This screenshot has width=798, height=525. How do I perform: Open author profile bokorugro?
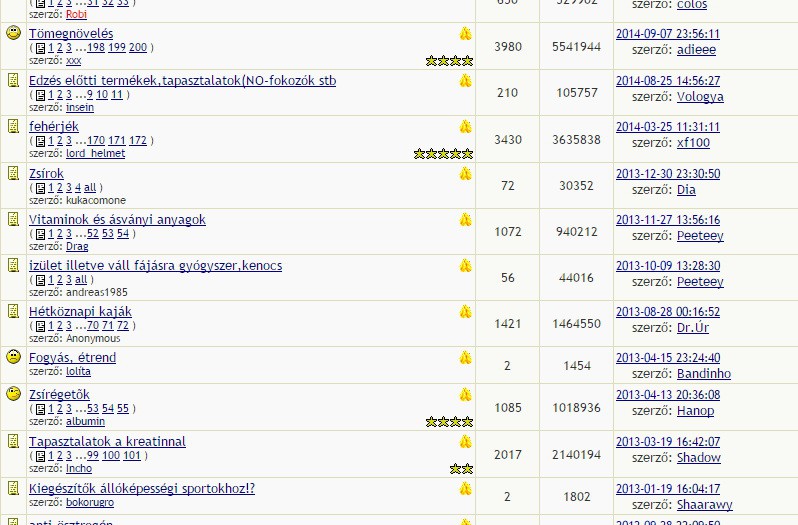point(90,502)
